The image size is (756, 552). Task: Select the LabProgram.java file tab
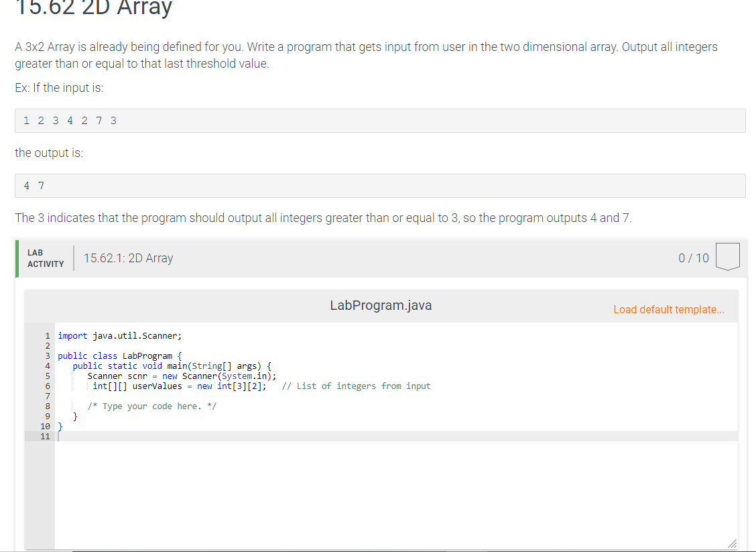tap(381, 305)
